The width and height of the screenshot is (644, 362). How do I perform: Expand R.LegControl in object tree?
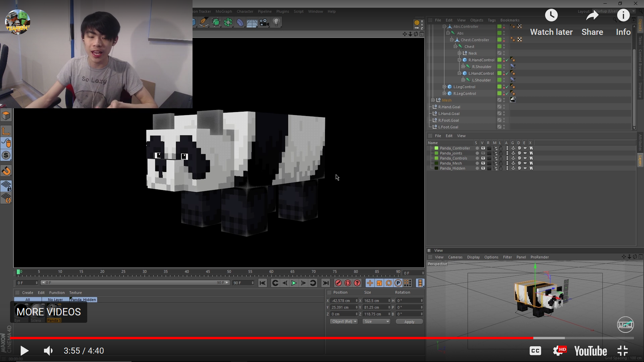(444, 93)
